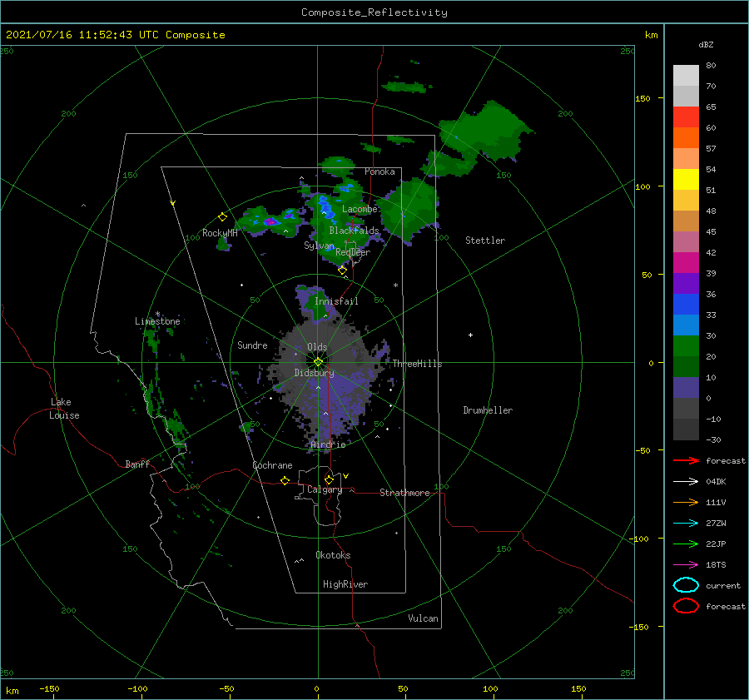Screen dimensions: 749x700
Task: Click the Sundre map label
Action: [x=252, y=345]
